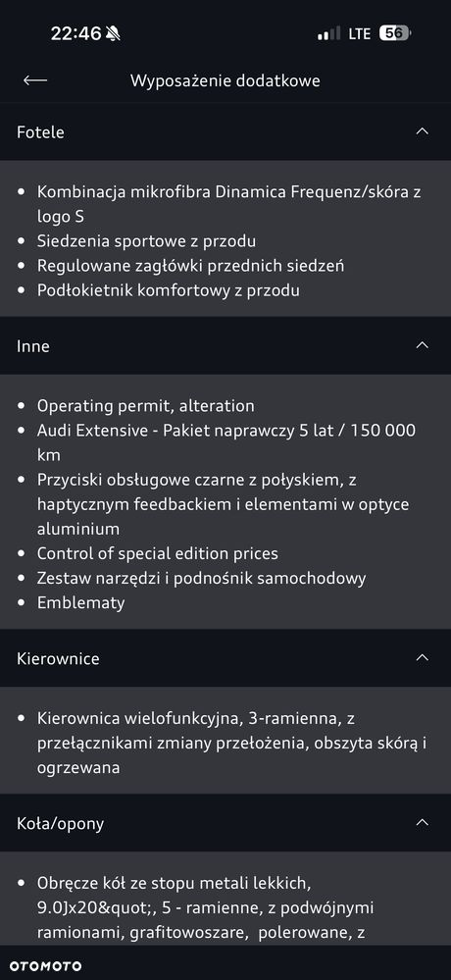Tap the Inne section header label
Image resolution: width=451 pixels, height=980 pixels.
tap(33, 346)
